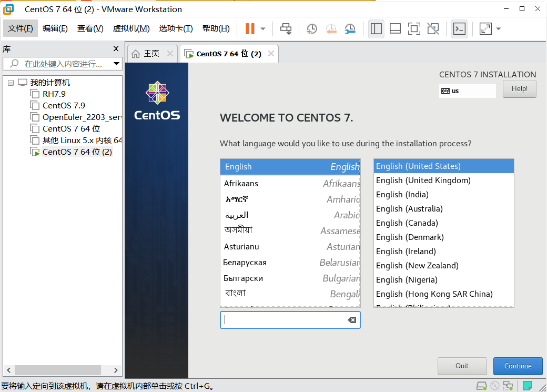Choose English (Denmark) locale
Image resolution: width=547 pixels, height=392 pixels.
pos(444,237)
